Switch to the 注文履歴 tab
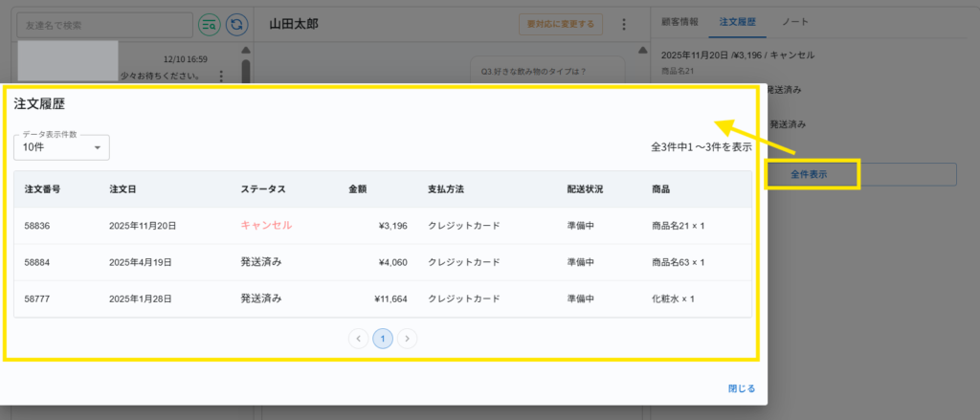 738,21
